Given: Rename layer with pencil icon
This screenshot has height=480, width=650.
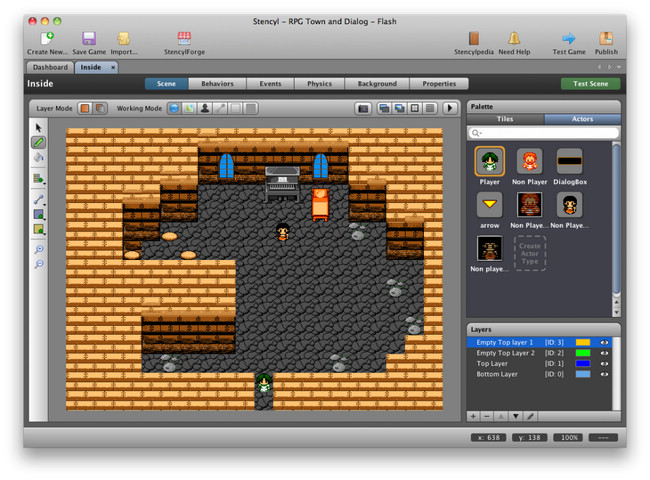Looking at the screenshot, I should pos(530,416).
